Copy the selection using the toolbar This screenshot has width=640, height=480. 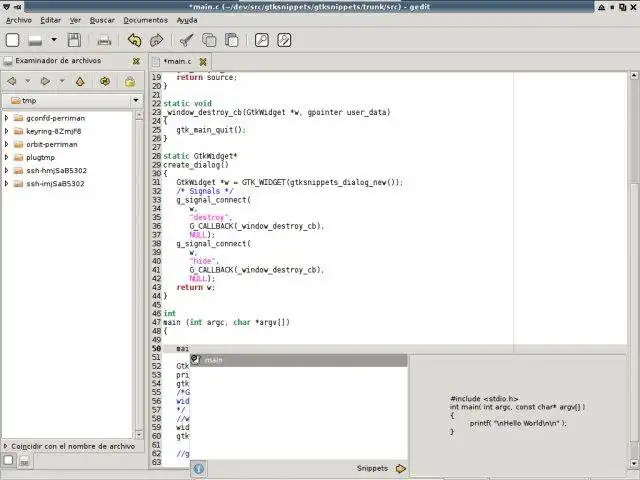pyautogui.click(x=209, y=40)
